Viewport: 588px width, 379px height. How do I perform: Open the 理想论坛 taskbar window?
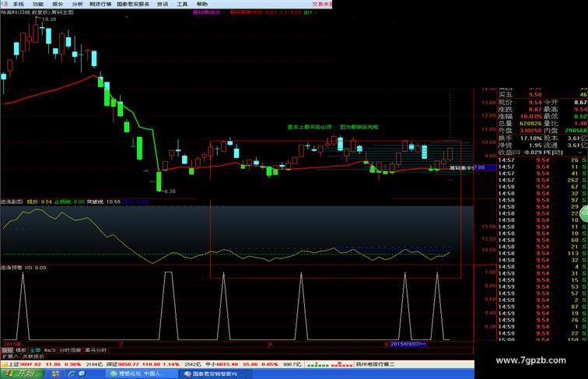(140, 374)
